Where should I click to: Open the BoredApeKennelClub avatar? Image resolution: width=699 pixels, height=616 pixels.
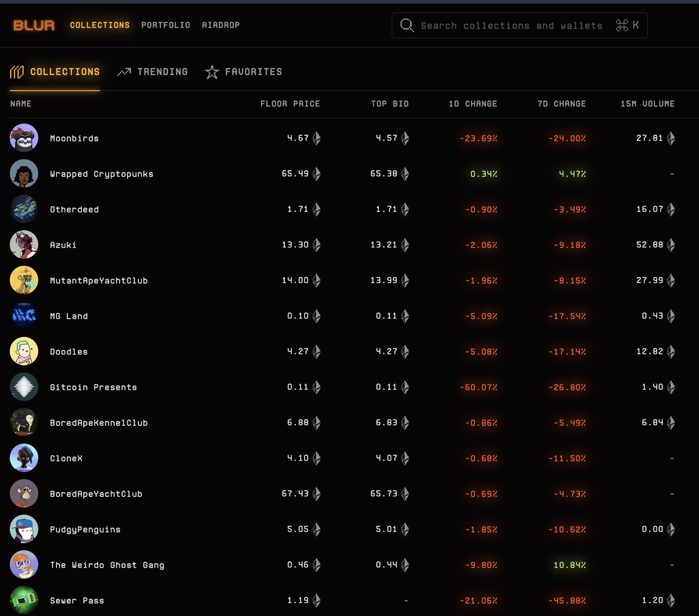(24, 423)
